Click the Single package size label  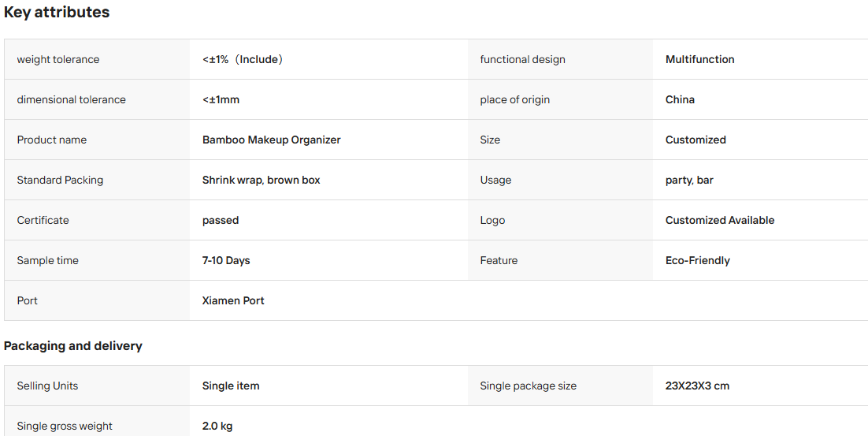pos(528,386)
